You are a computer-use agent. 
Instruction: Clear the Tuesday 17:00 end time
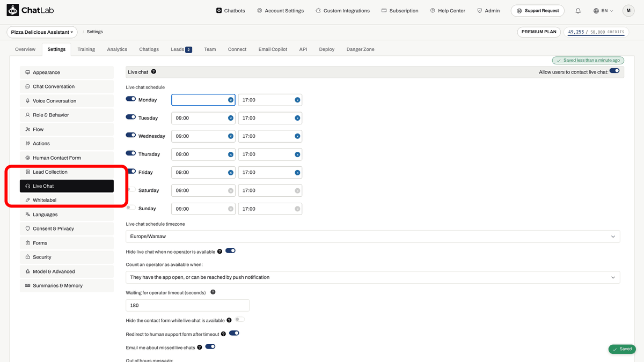coord(297,118)
